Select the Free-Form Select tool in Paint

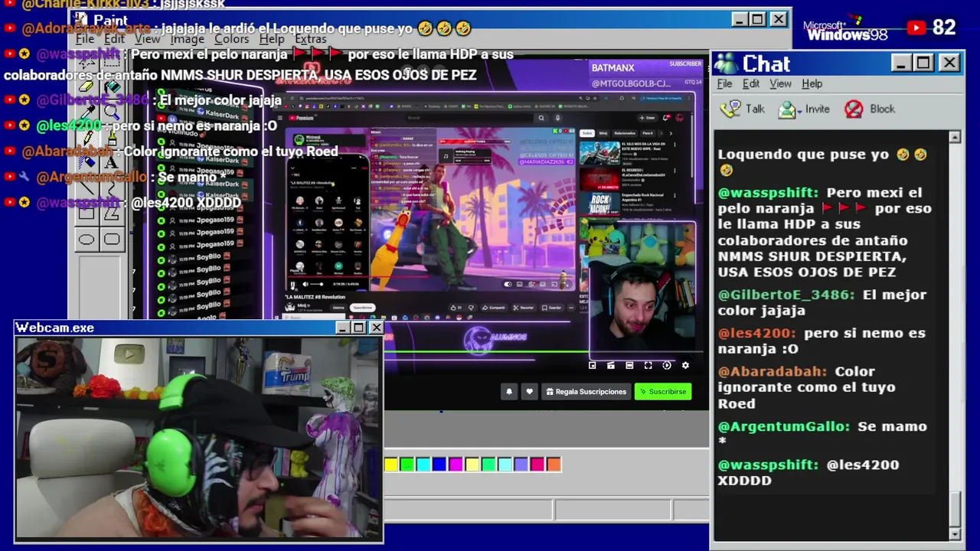tap(87, 62)
